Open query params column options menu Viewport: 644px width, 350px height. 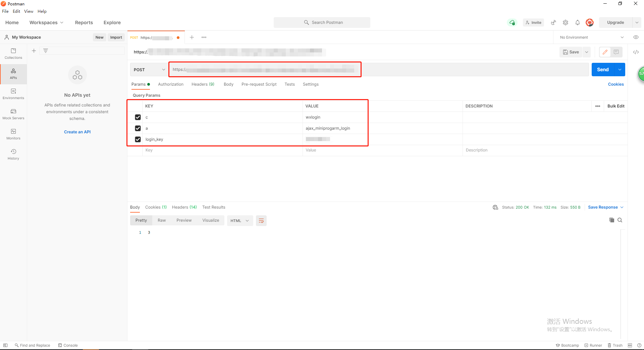[598, 106]
